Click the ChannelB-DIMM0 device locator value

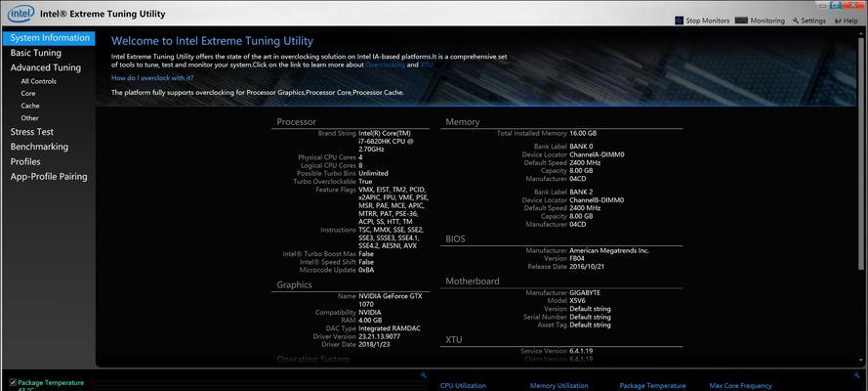pyautogui.click(x=597, y=200)
